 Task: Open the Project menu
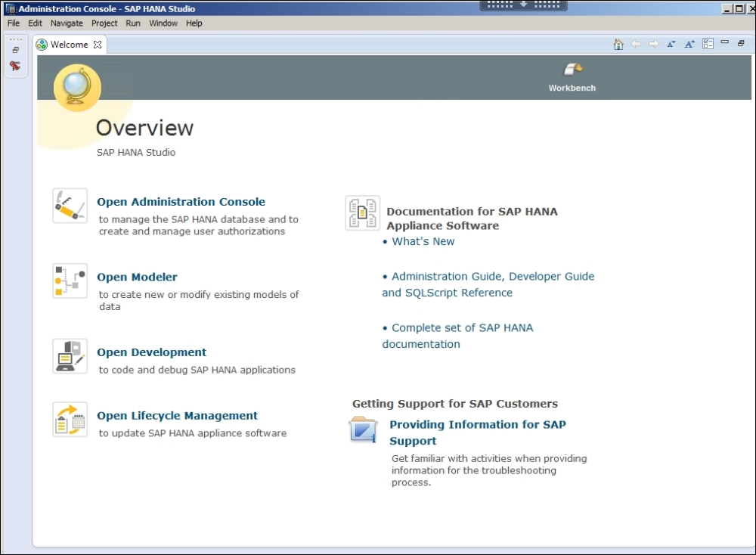point(104,23)
